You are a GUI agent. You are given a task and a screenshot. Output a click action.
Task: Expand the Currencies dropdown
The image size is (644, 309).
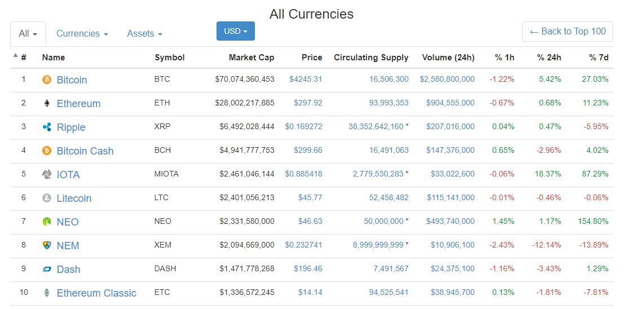point(82,34)
